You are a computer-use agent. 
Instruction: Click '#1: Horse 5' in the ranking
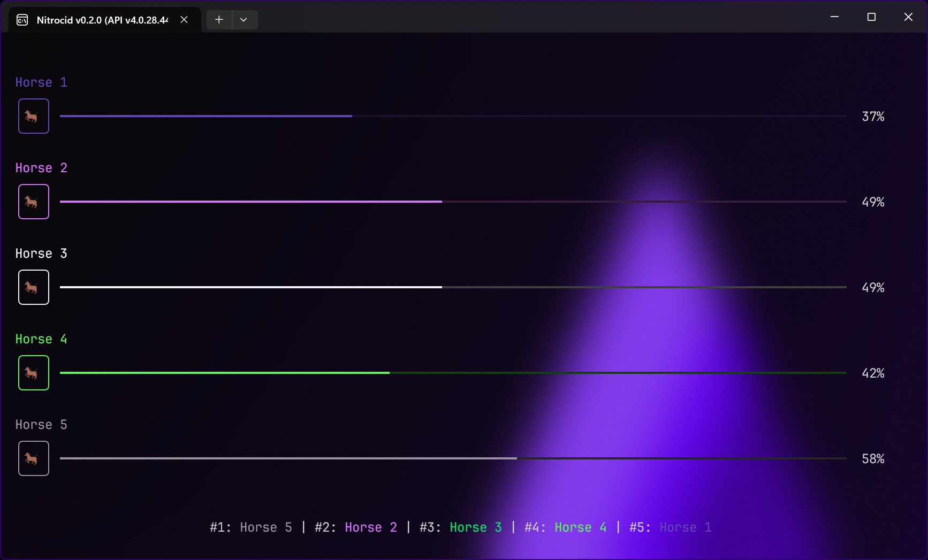(251, 527)
